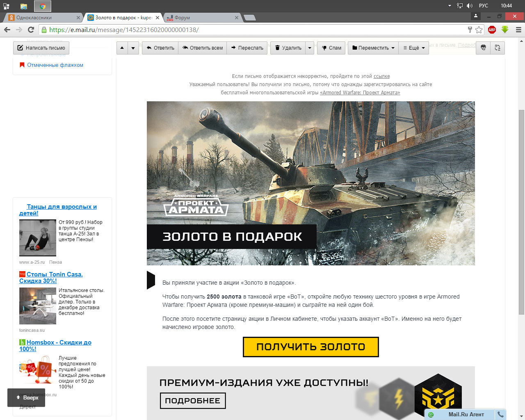Close the Золото в подарок tab

tap(157, 18)
